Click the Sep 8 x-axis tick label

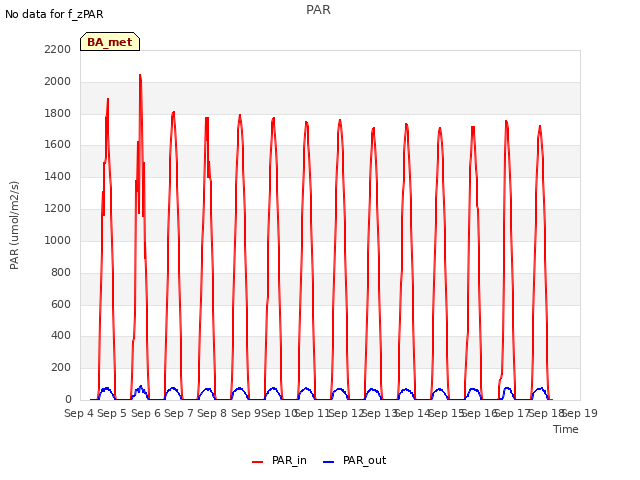212,413
